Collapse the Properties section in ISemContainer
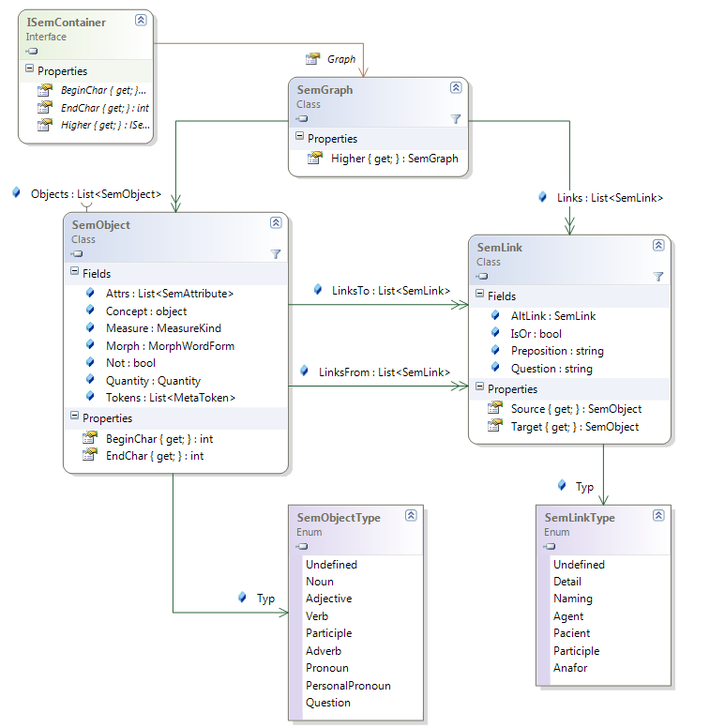 click(28, 70)
